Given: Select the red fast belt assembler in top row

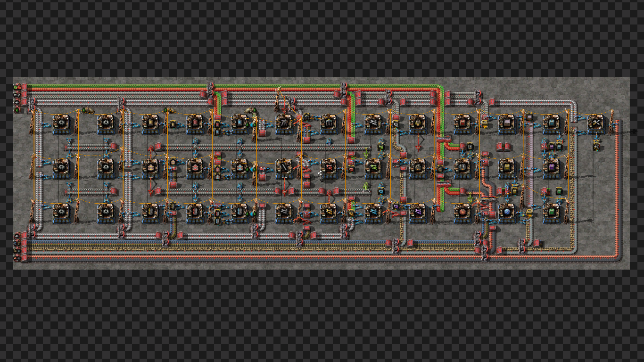Looking at the screenshot, I should [x=195, y=123].
